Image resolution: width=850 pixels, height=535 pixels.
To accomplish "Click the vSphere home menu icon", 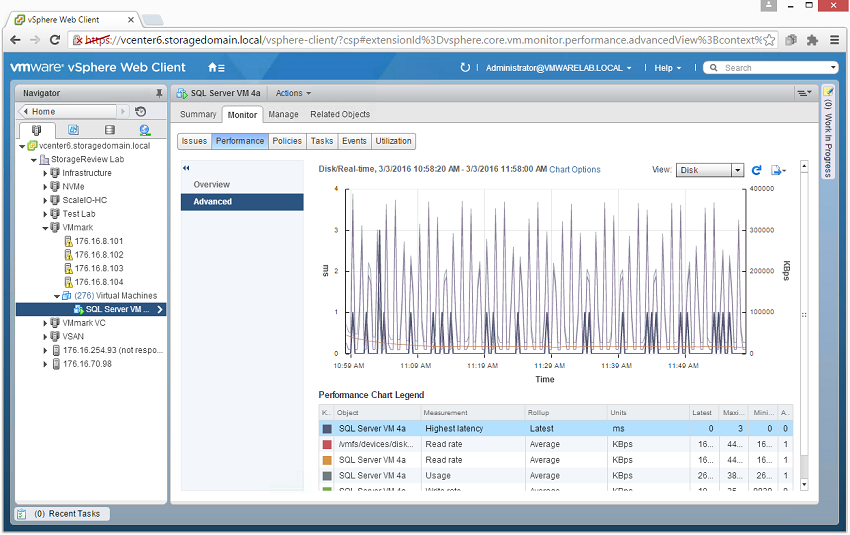I will coord(216,68).
